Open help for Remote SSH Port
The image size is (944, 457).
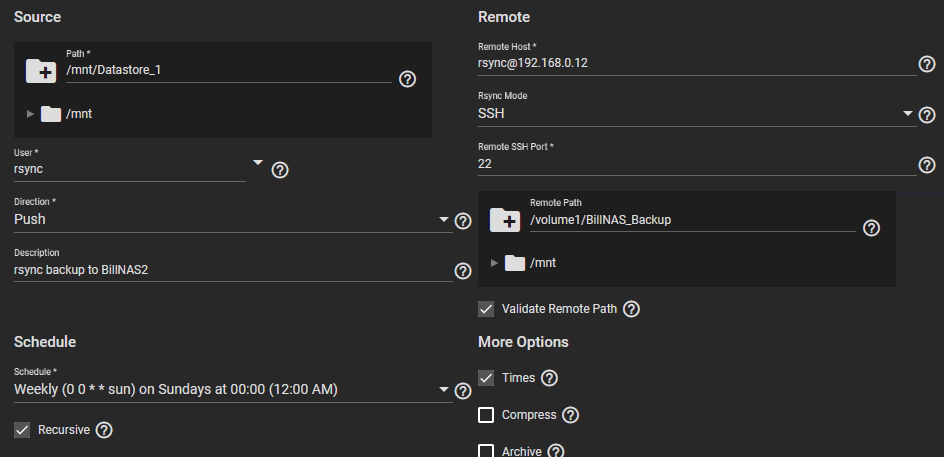click(927, 165)
